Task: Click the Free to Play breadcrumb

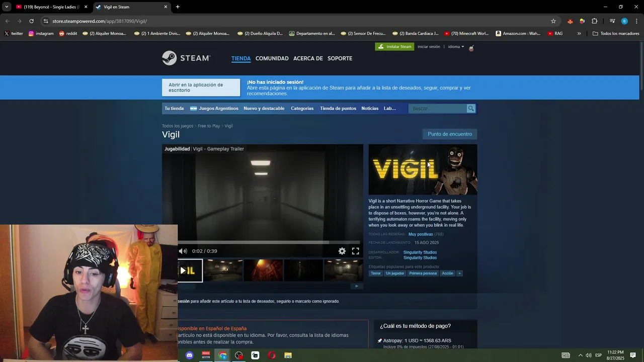Action: (209, 126)
